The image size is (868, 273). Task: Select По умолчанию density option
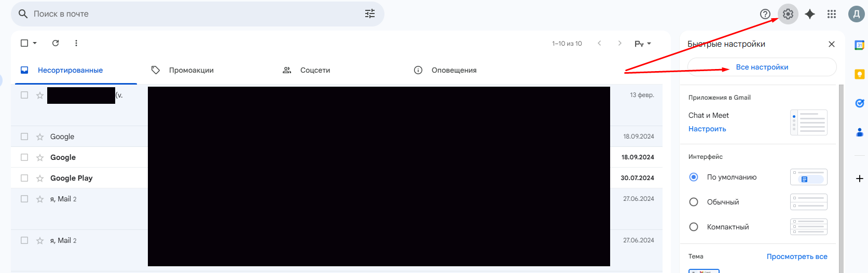[x=694, y=177]
